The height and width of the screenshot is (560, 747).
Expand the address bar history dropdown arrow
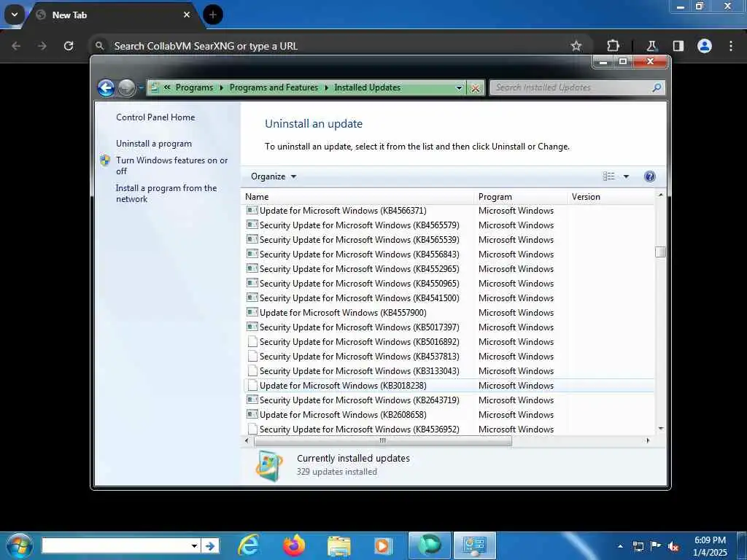[459, 87]
